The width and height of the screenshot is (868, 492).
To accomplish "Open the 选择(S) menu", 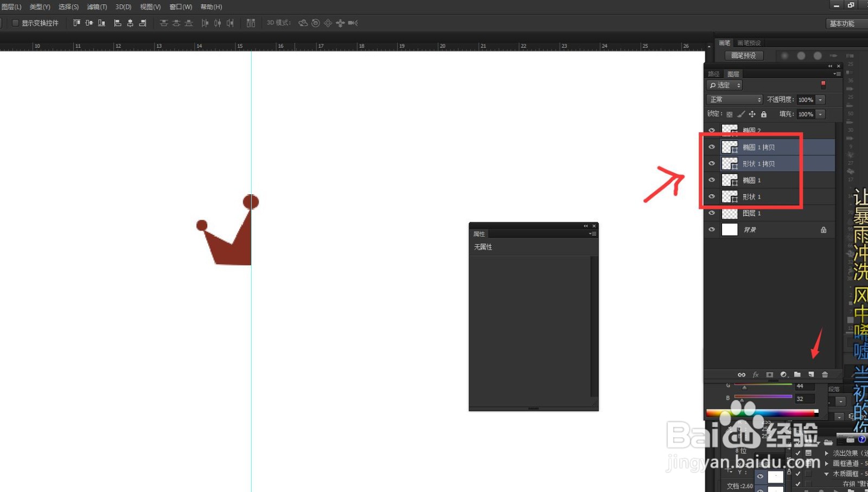I will click(68, 7).
